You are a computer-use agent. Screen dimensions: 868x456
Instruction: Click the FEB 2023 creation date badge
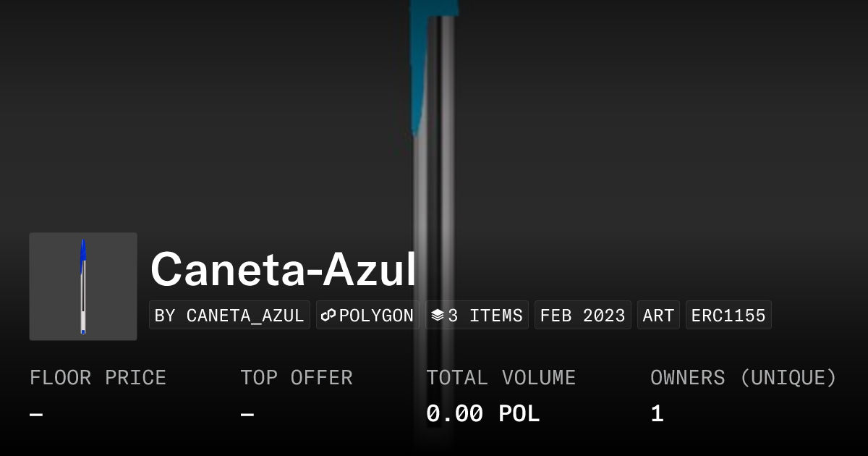(x=582, y=316)
